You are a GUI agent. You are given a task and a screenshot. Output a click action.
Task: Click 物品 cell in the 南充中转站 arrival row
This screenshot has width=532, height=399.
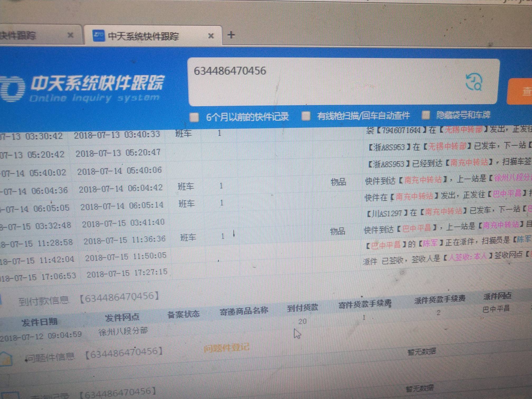point(338,182)
